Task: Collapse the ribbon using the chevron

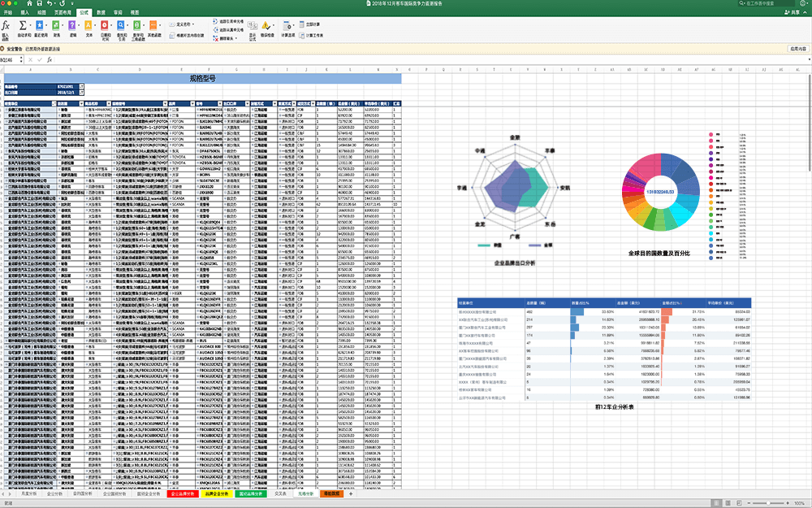Action: click(806, 14)
